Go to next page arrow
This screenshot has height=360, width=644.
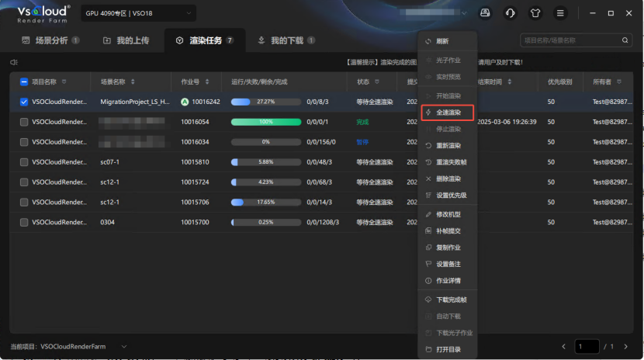point(625,347)
